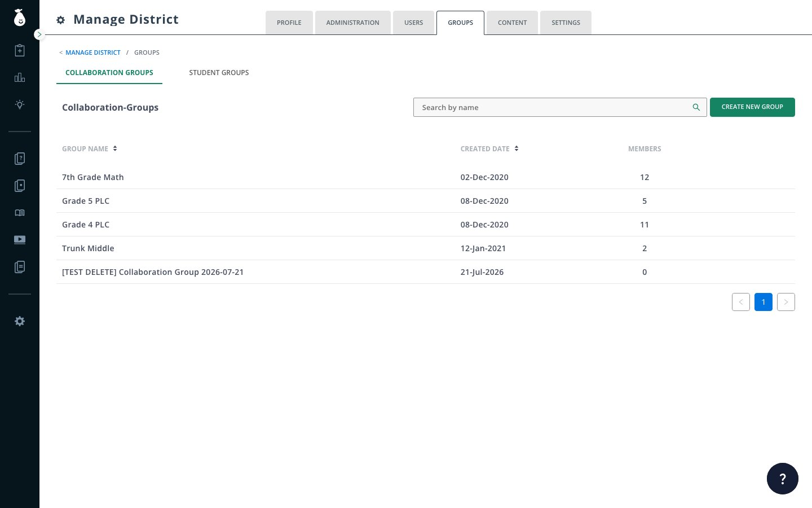The image size is (812, 508).
Task: Expand the sidebar with the arrow toggle
Action: pyautogui.click(x=39, y=34)
